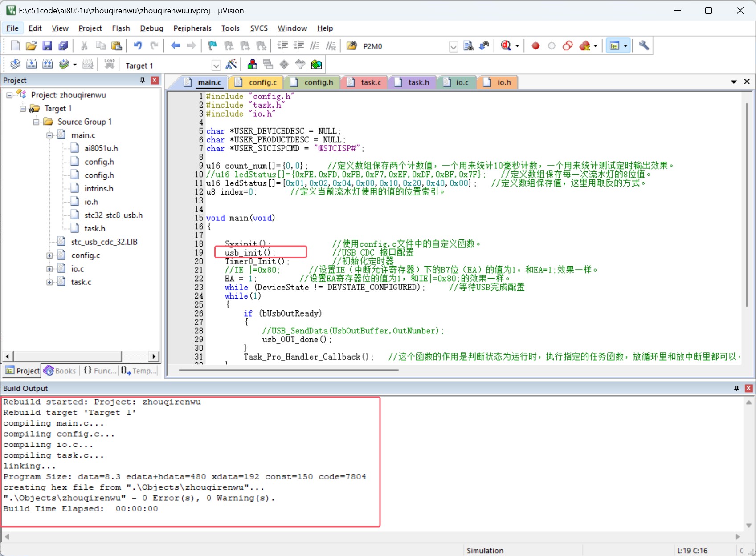Viewport: 756px width, 556px height.
Task: Rebuild all target files
Action: (x=47, y=65)
